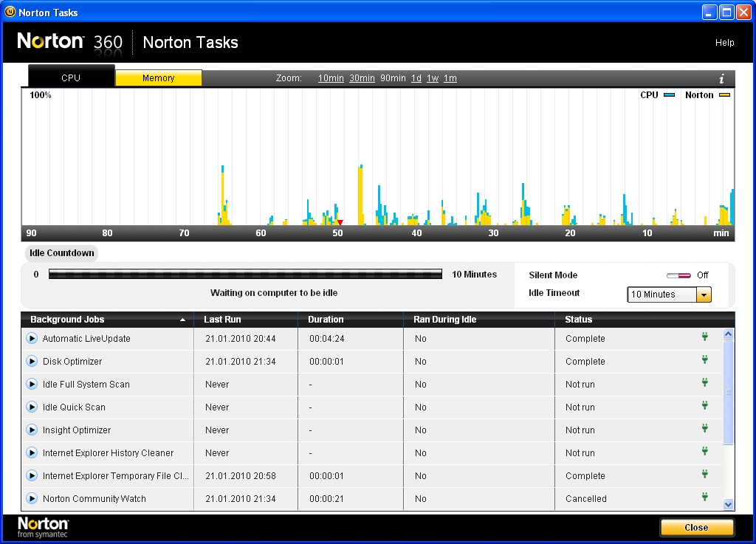
Task: Select Norton Community Watch name
Action: coord(94,499)
